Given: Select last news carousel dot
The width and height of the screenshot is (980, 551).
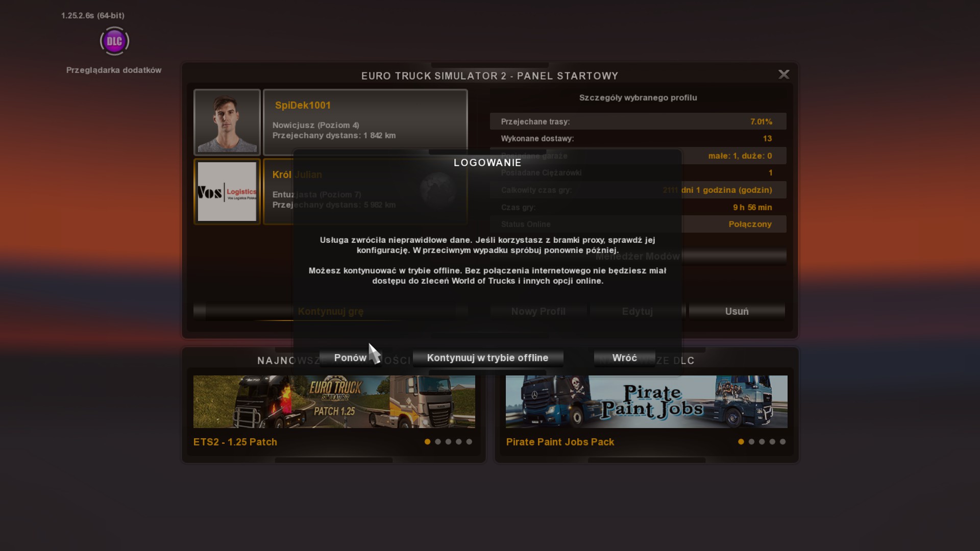Looking at the screenshot, I should point(469,442).
